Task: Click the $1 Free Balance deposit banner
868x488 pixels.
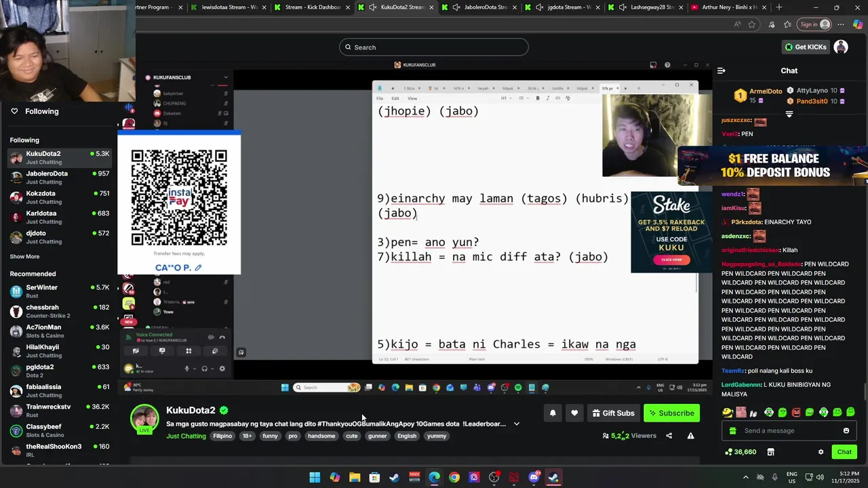Action: click(774, 166)
